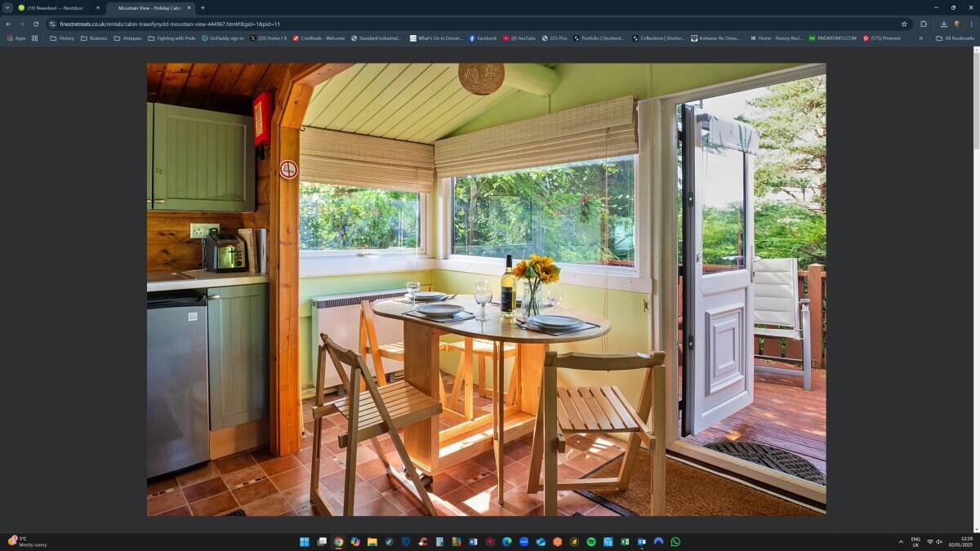980x551 pixels.
Task: Open the ENG UK language switcher
Action: click(915, 541)
